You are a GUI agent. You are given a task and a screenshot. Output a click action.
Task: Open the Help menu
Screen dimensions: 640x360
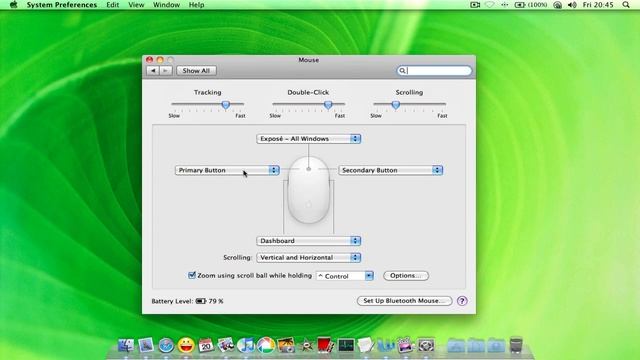tap(196, 5)
